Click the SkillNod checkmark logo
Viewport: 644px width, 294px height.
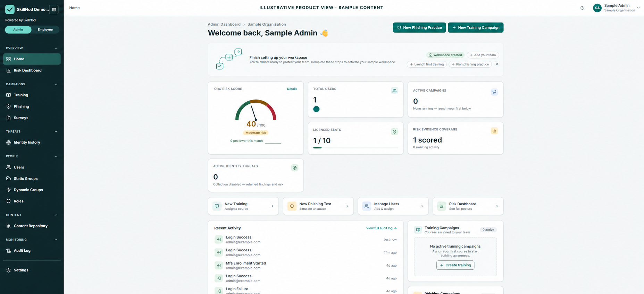click(x=10, y=10)
